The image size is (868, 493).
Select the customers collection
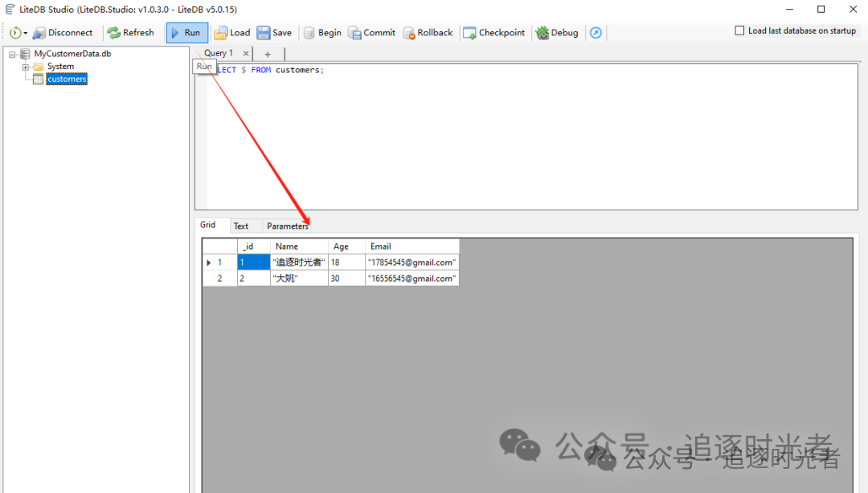click(x=67, y=79)
